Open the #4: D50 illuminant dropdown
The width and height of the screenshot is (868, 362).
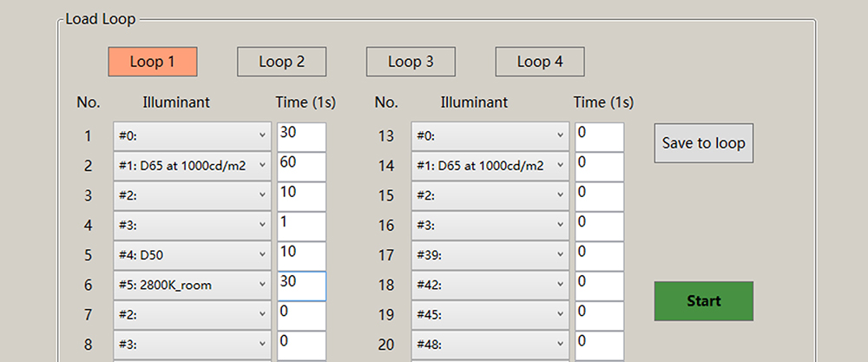click(193, 256)
